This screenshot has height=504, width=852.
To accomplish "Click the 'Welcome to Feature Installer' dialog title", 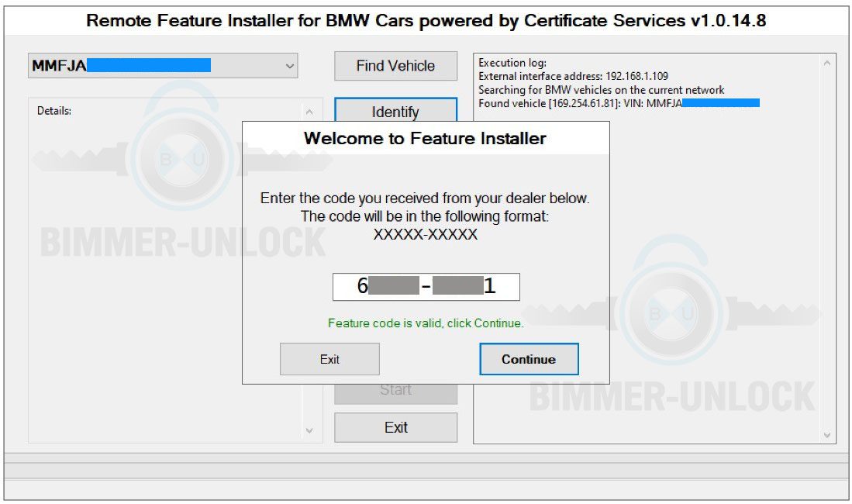I will (x=425, y=138).
